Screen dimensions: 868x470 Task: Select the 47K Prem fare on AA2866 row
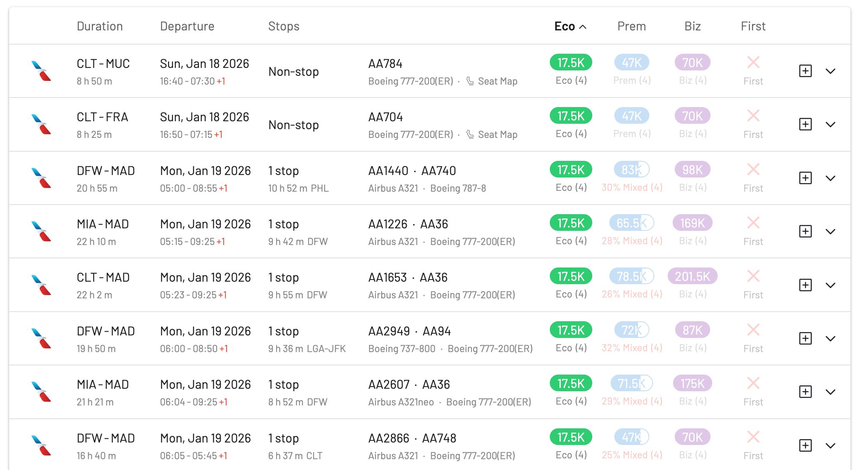click(631, 437)
